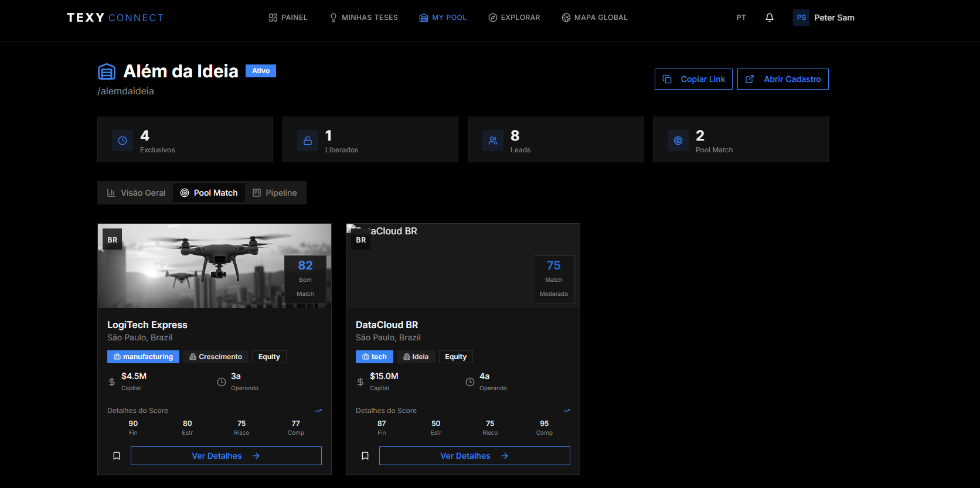
Task: Click the people icon on Leads card
Action: [x=493, y=141]
